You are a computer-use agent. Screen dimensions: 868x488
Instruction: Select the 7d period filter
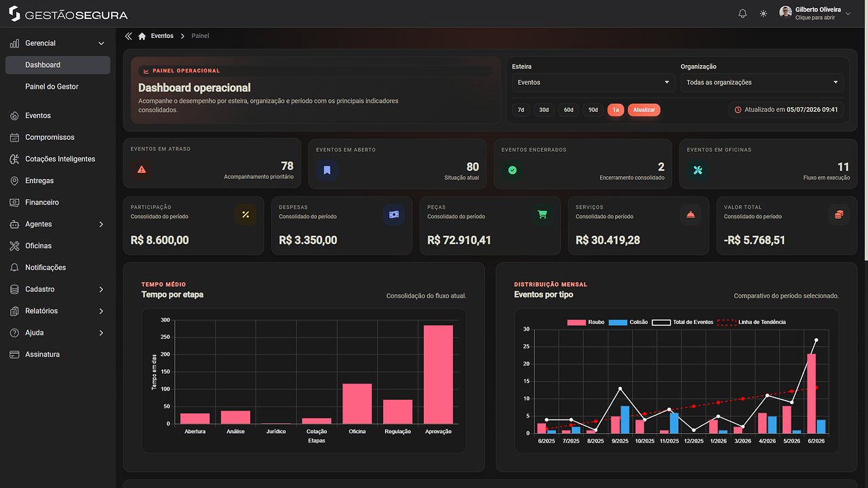[x=521, y=110]
